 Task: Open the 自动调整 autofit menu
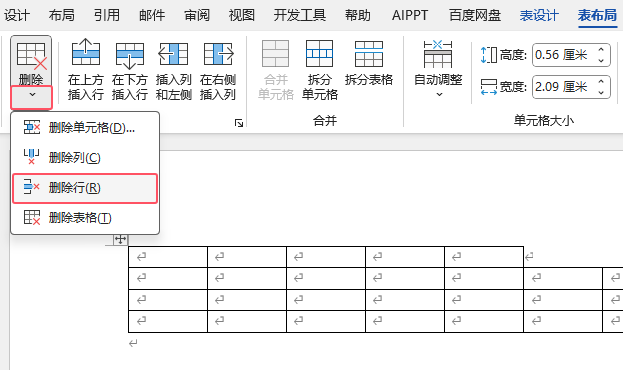438,69
